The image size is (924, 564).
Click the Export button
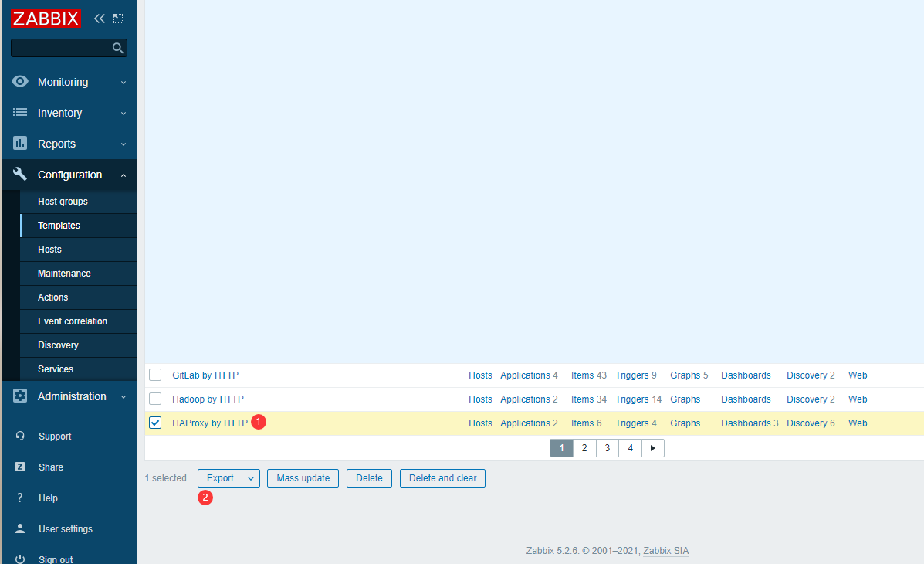click(220, 478)
